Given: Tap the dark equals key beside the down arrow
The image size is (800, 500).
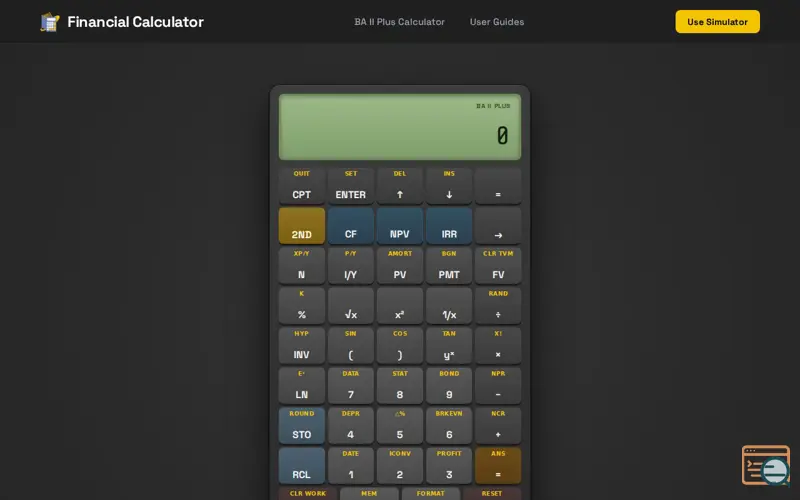Looking at the screenshot, I should click(x=498, y=186).
